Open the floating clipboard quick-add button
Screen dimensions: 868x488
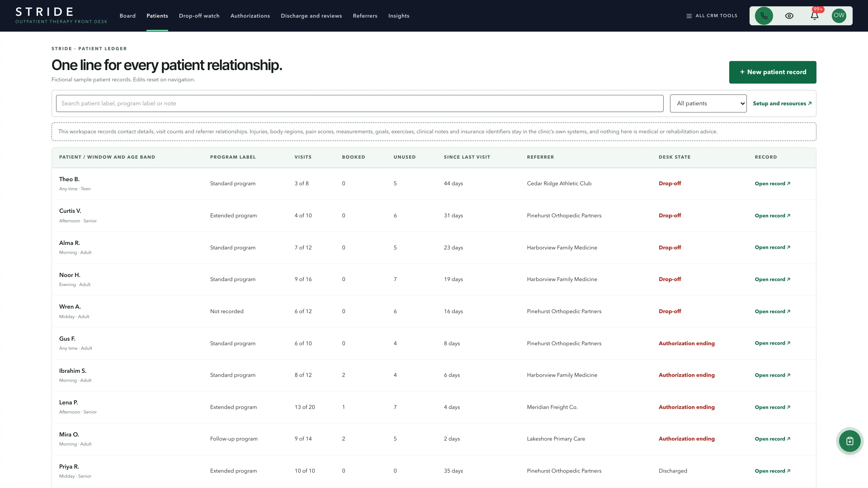pyautogui.click(x=850, y=441)
